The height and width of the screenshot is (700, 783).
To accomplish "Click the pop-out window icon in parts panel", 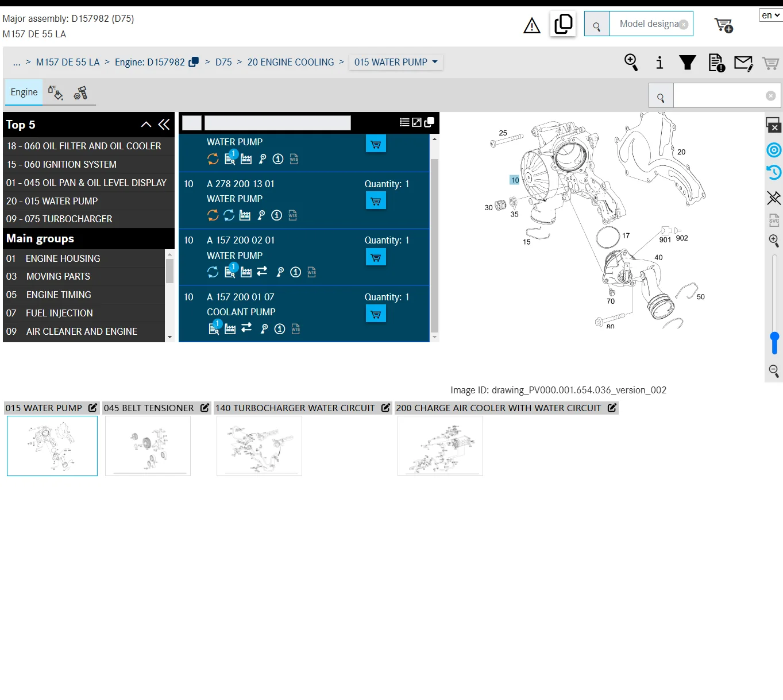I will click(x=429, y=122).
